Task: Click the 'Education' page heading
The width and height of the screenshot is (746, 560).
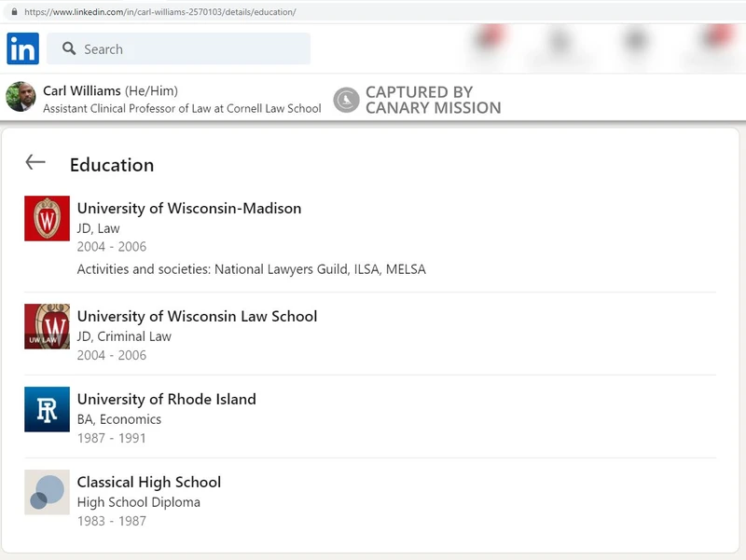Action: [x=112, y=165]
